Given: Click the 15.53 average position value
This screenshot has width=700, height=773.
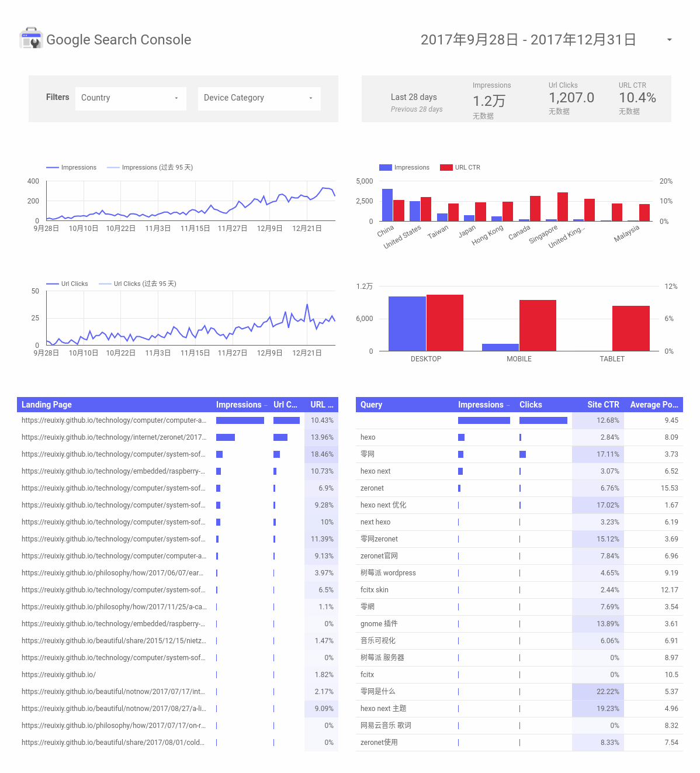Looking at the screenshot, I should pos(670,488).
